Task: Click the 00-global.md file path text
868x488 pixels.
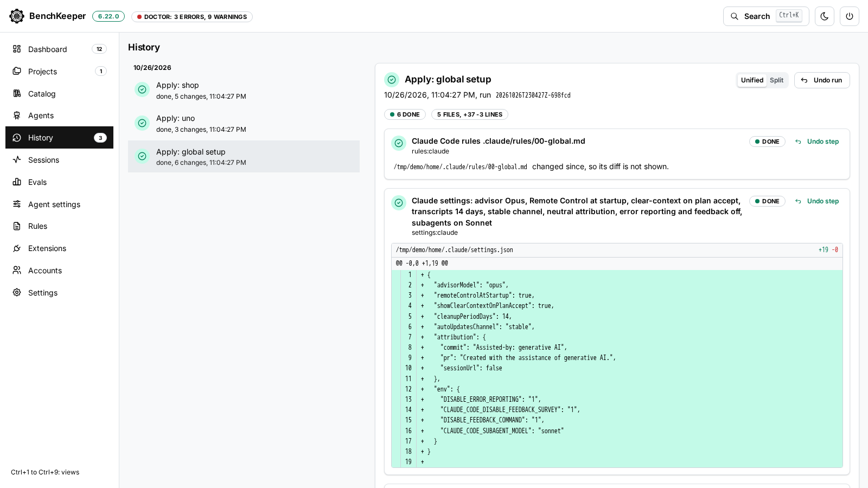Action: 461,167
